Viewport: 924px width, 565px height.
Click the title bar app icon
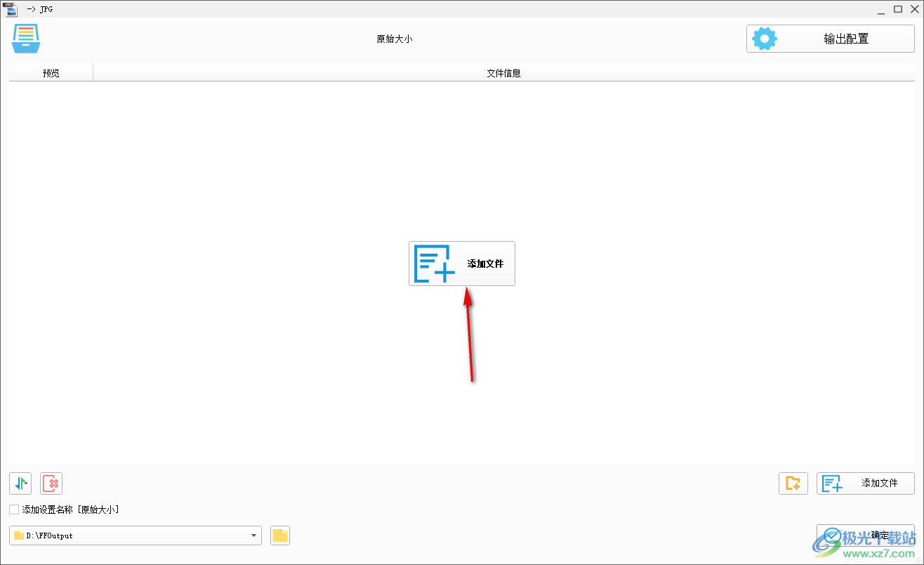(x=11, y=9)
